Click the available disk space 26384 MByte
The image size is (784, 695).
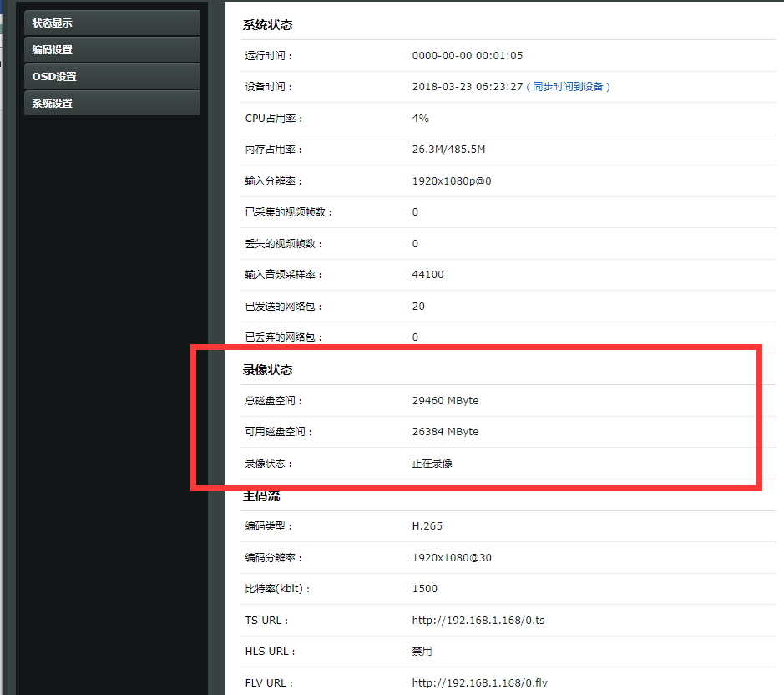tap(445, 432)
